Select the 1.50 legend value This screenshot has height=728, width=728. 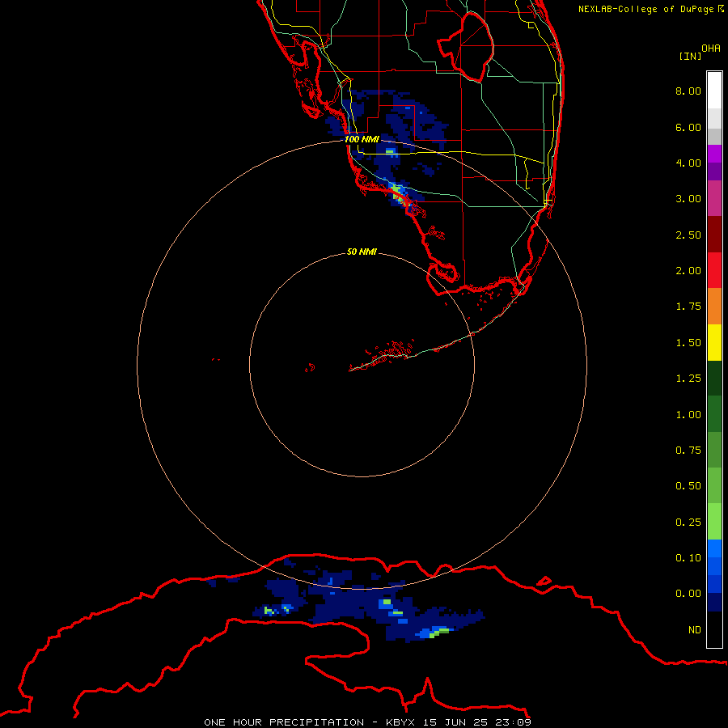tap(688, 343)
